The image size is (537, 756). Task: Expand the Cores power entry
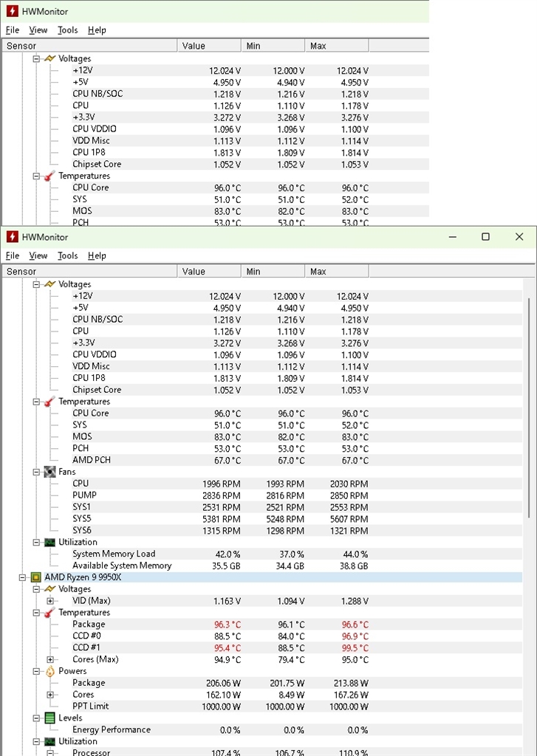click(x=50, y=695)
